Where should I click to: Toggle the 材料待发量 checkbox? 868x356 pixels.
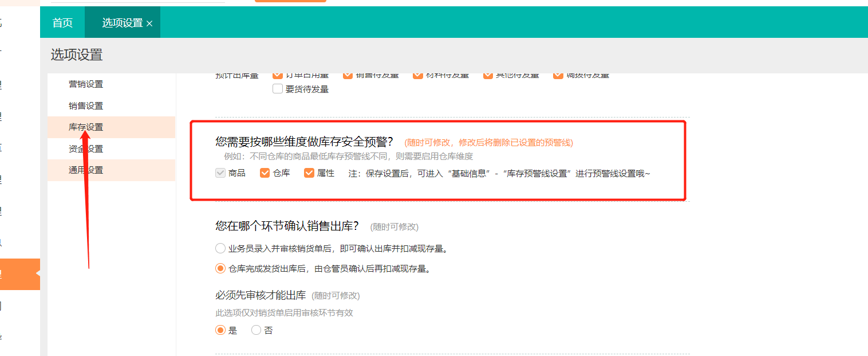(x=418, y=76)
